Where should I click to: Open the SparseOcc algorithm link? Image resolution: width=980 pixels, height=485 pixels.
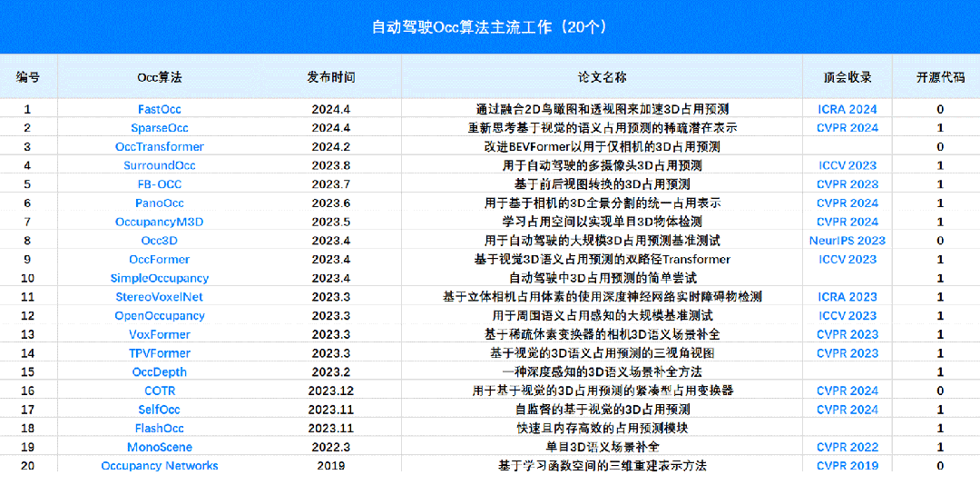click(x=160, y=128)
